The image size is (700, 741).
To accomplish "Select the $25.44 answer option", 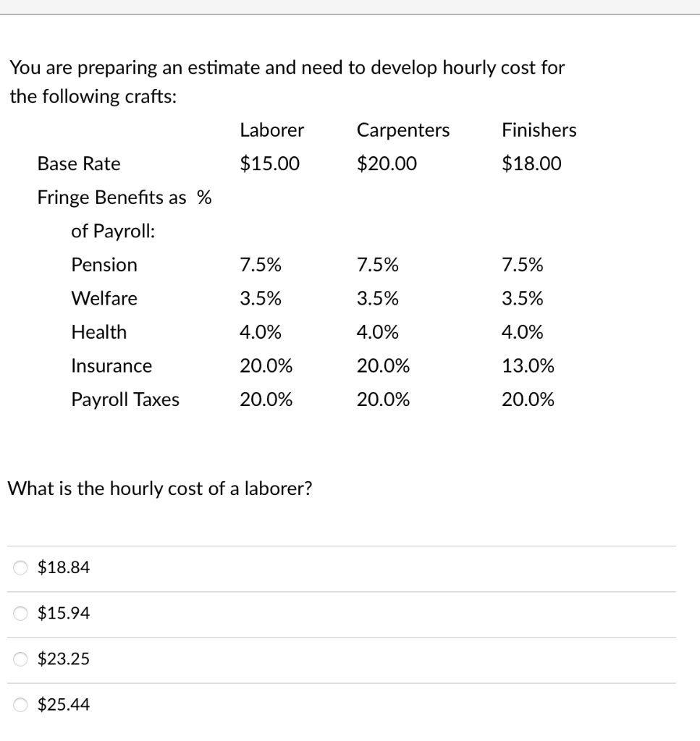I will (18, 703).
